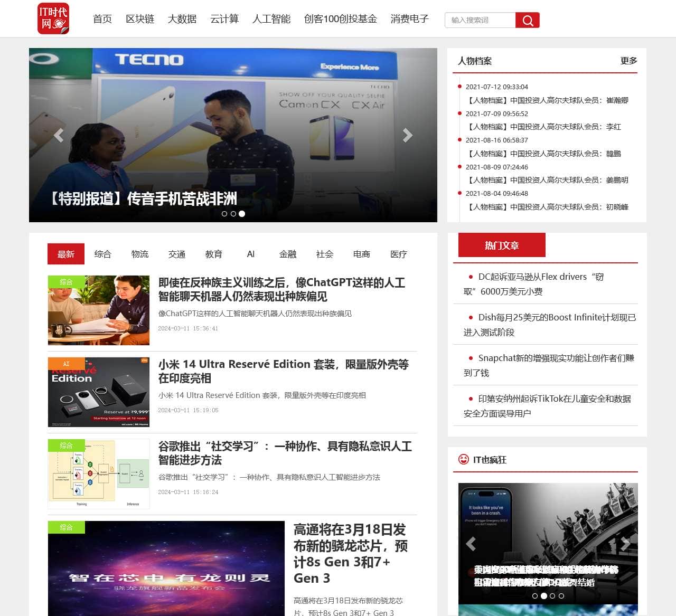Open the 创客100创投基金 navigation item

pos(341,19)
